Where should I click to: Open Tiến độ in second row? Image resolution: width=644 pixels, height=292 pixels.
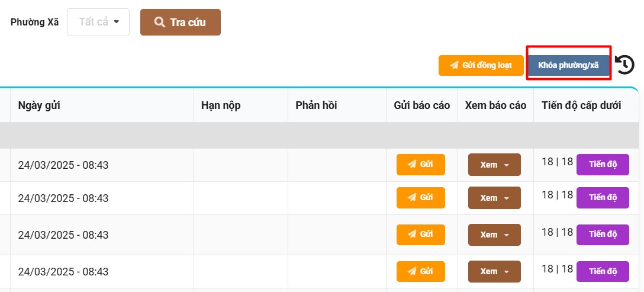[x=603, y=197]
